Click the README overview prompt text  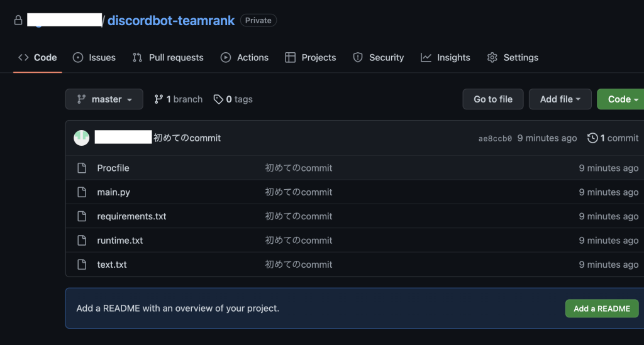point(178,308)
